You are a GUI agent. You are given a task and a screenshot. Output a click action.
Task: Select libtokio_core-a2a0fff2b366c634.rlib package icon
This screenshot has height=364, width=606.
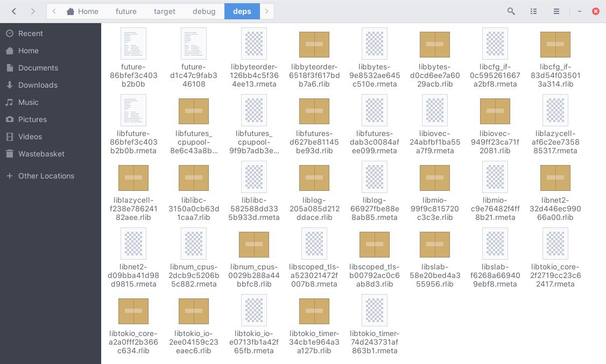click(x=133, y=311)
